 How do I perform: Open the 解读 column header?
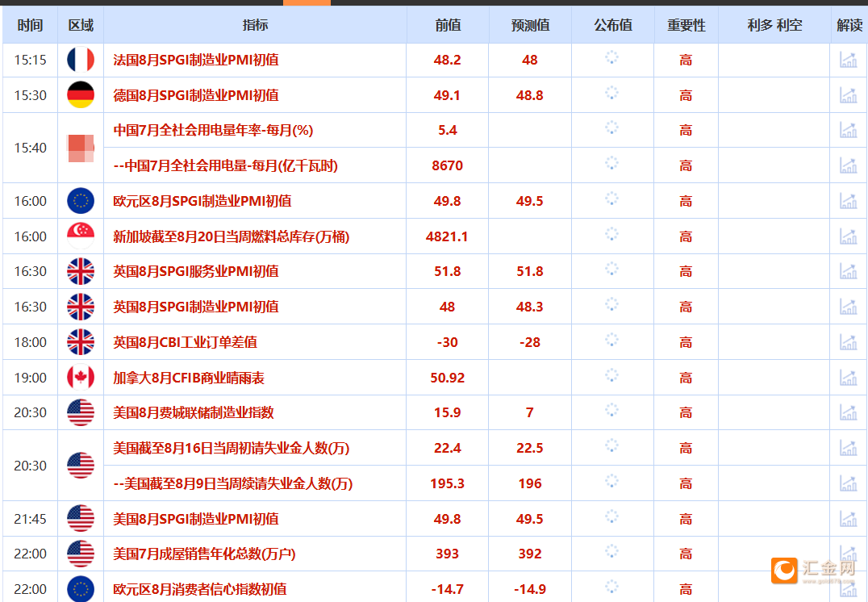(848, 25)
